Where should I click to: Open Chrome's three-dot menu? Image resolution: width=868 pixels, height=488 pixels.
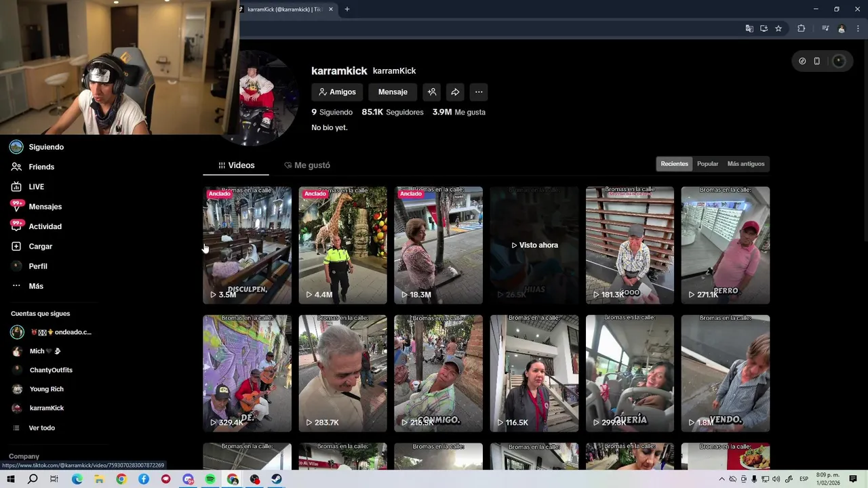coord(859,28)
